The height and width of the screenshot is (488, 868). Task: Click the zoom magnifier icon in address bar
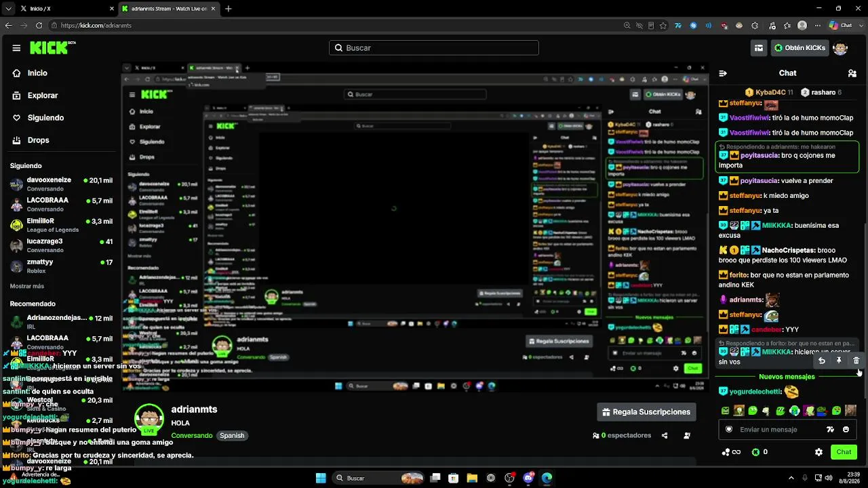click(627, 26)
